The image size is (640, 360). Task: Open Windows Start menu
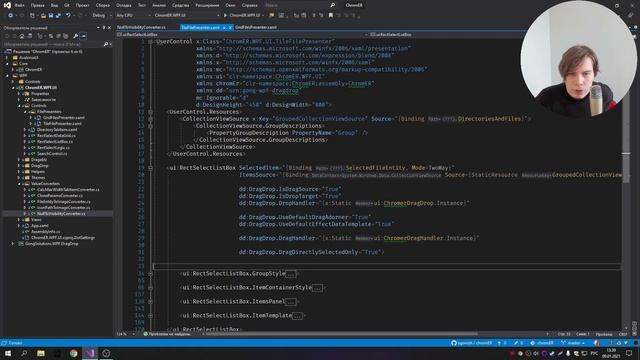pyautogui.click(x=7, y=353)
